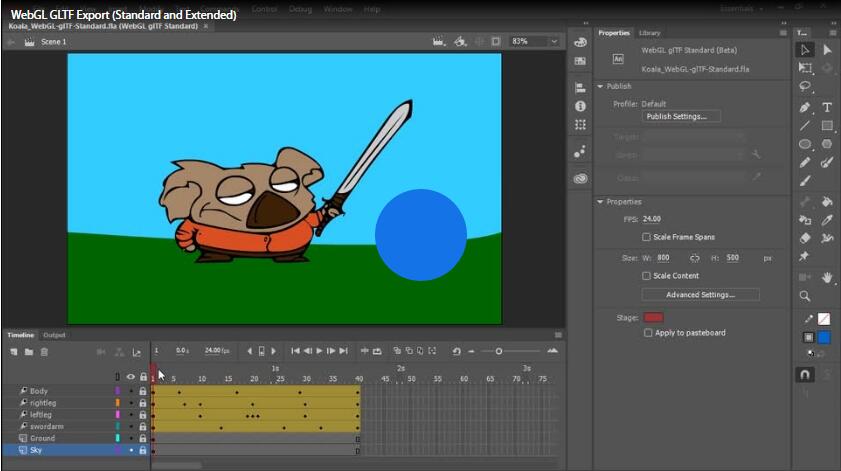This screenshot has width=841, height=471.
Task: Select the Timeline tab
Action: click(x=20, y=335)
